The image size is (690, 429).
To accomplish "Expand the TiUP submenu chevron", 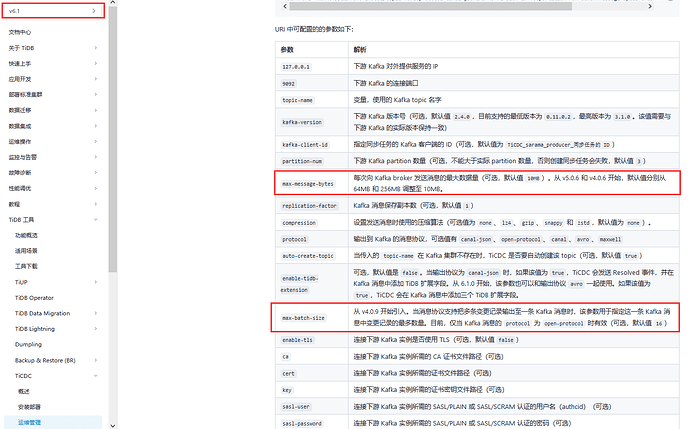I will (x=95, y=282).
